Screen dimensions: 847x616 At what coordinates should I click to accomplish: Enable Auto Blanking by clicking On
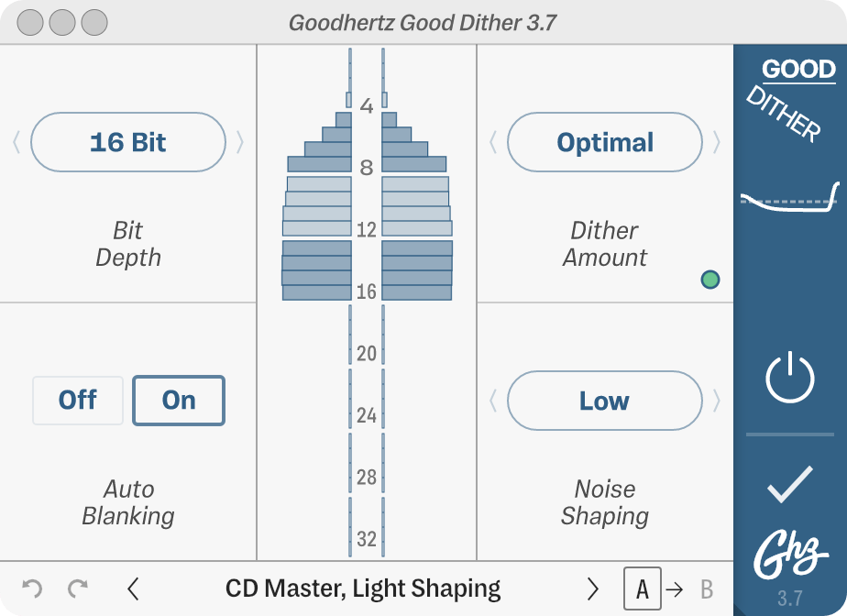coord(179,401)
